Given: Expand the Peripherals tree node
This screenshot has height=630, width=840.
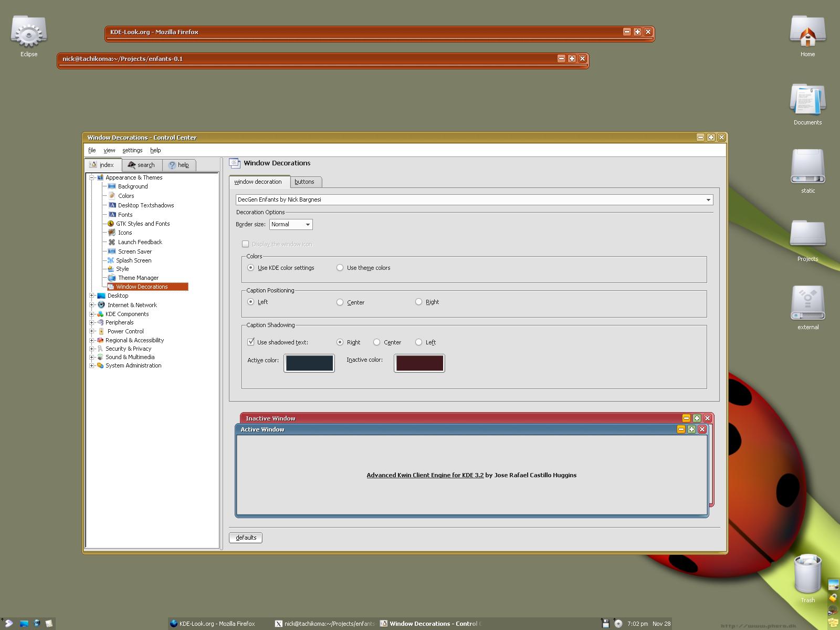Looking at the screenshot, I should click(x=92, y=322).
